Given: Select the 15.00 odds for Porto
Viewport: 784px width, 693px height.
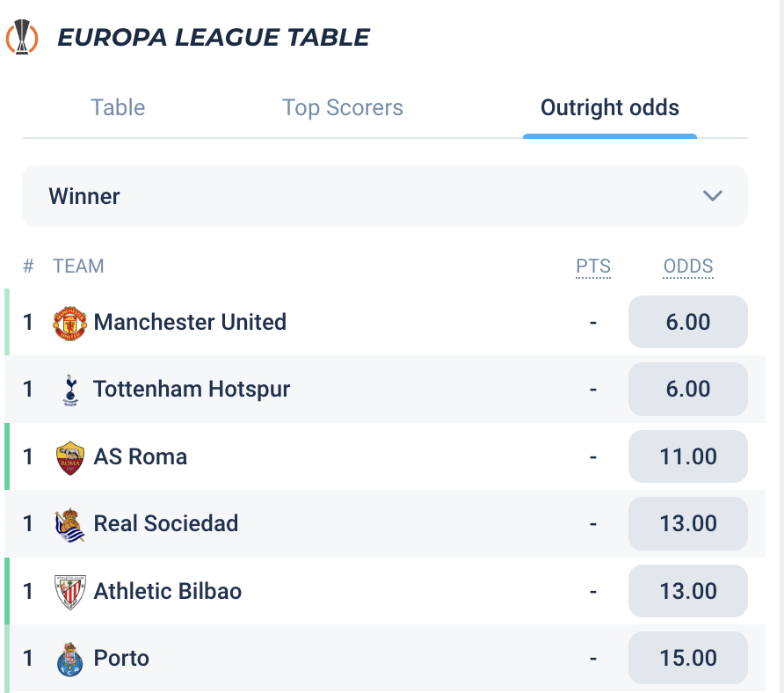Looking at the screenshot, I should (x=688, y=658).
